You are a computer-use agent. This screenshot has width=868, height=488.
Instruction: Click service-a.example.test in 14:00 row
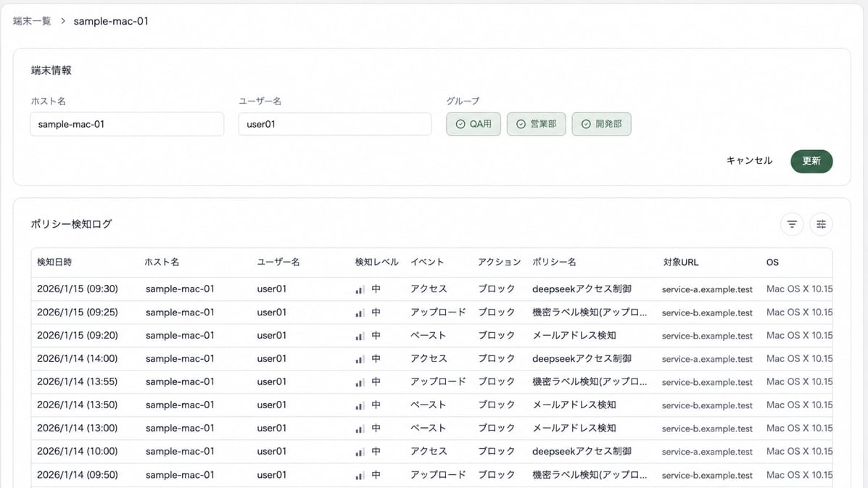click(x=707, y=359)
